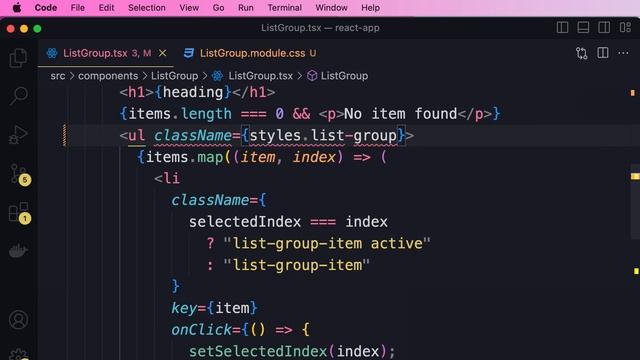Open the Go menu

pos(218,8)
